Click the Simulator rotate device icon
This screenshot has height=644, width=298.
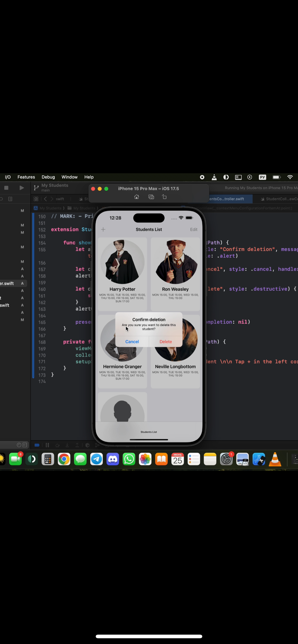[x=164, y=197]
